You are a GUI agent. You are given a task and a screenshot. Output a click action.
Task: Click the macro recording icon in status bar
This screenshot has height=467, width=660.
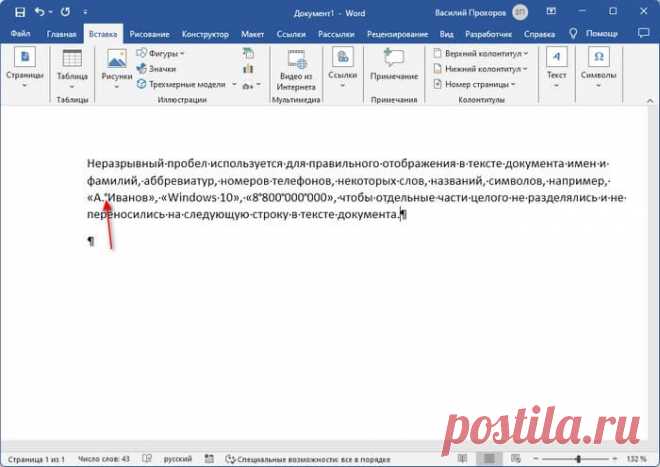coord(209,459)
